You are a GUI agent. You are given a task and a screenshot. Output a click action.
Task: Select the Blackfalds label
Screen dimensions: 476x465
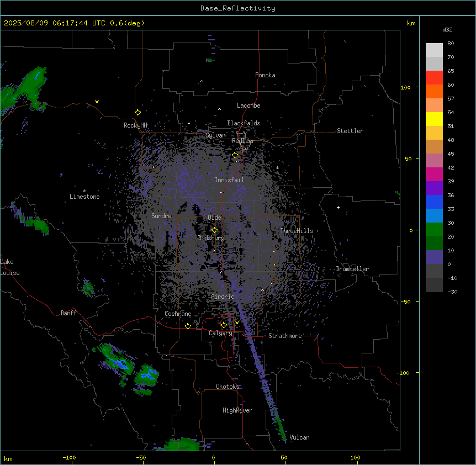244,123
